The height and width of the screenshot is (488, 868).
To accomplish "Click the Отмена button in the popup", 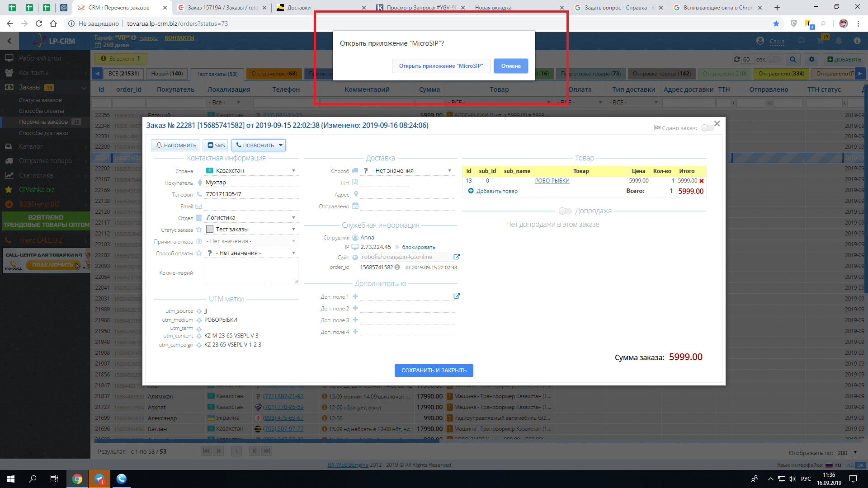I will (511, 66).
